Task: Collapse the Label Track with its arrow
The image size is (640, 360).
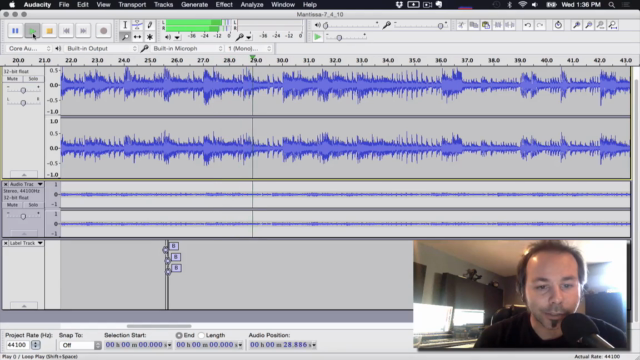Action: point(24,305)
